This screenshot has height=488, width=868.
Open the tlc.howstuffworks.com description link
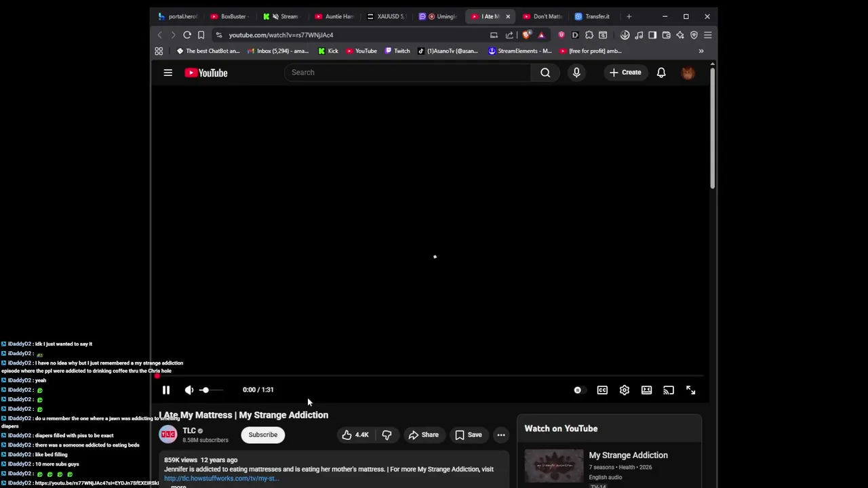click(221, 479)
